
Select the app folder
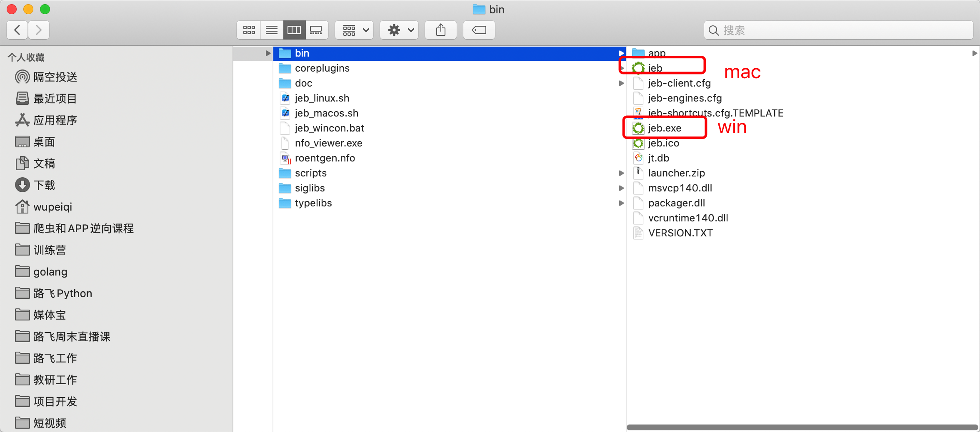(x=649, y=53)
